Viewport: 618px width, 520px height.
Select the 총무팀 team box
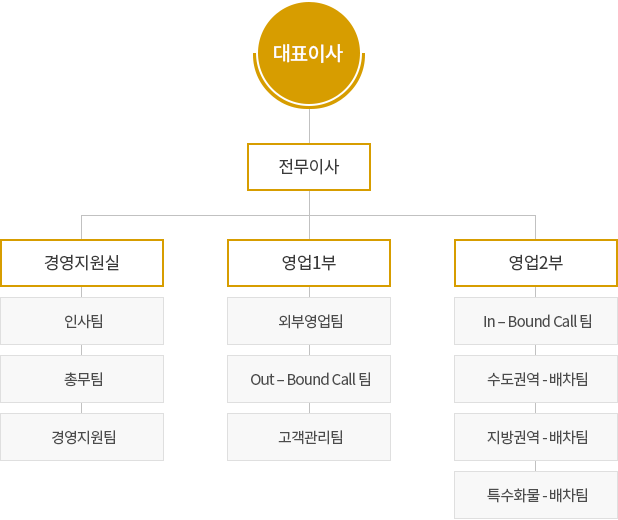tap(82, 379)
